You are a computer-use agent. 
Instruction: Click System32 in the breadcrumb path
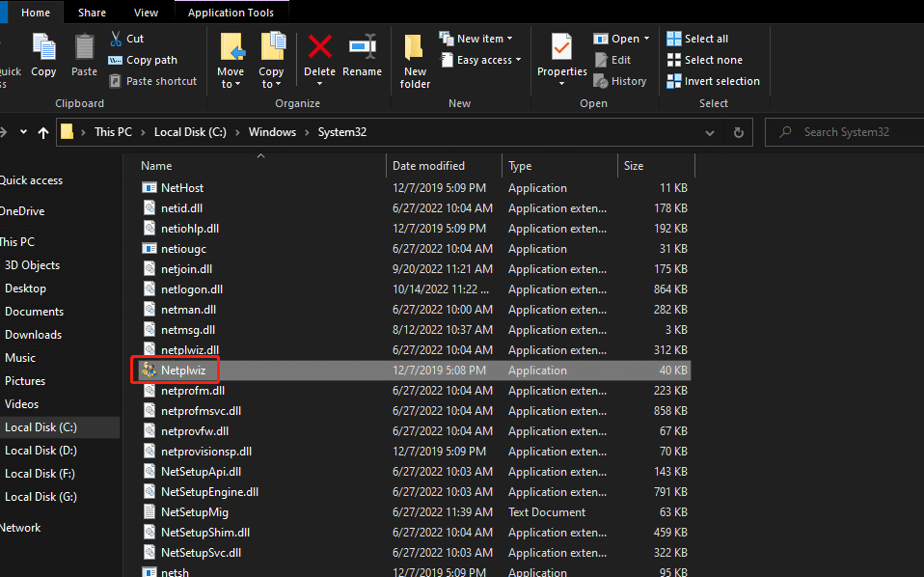pos(342,132)
